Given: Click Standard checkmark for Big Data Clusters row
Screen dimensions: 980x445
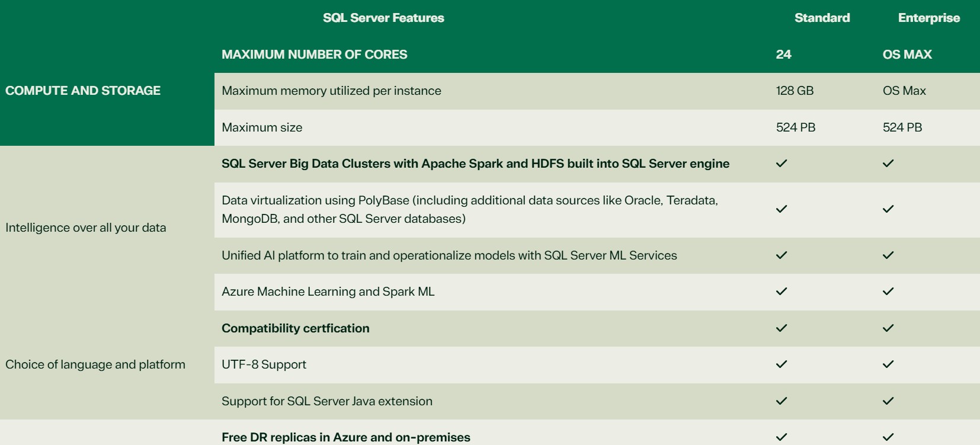Looking at the screenshot, I should pyautogui.click(x=782, y=164).
